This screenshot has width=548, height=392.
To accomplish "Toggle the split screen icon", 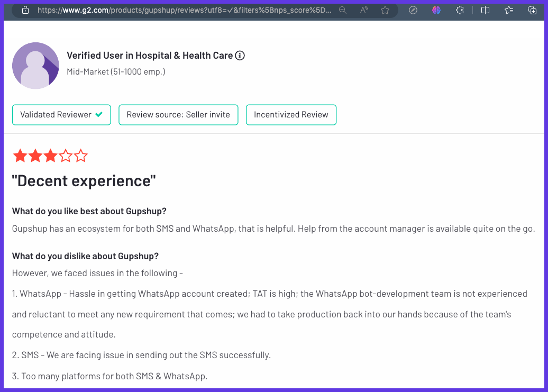I will [485, 10].
